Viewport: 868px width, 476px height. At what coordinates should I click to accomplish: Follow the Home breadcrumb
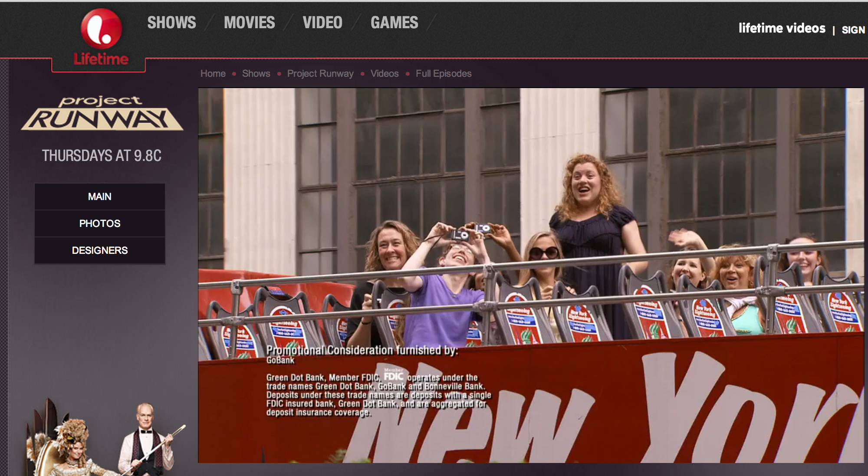pyautogui.click(x=213, y=74)
